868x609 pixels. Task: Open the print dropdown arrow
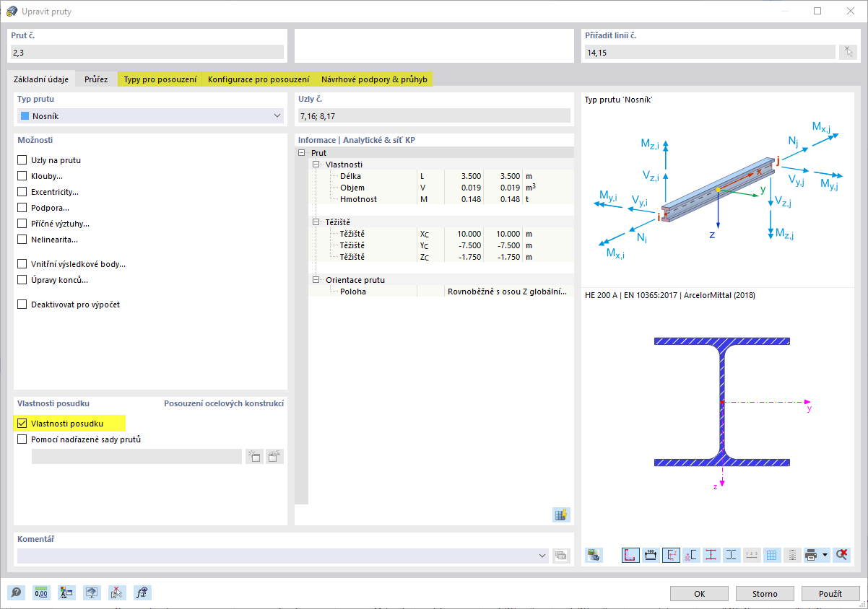click(x=825, y=555)
